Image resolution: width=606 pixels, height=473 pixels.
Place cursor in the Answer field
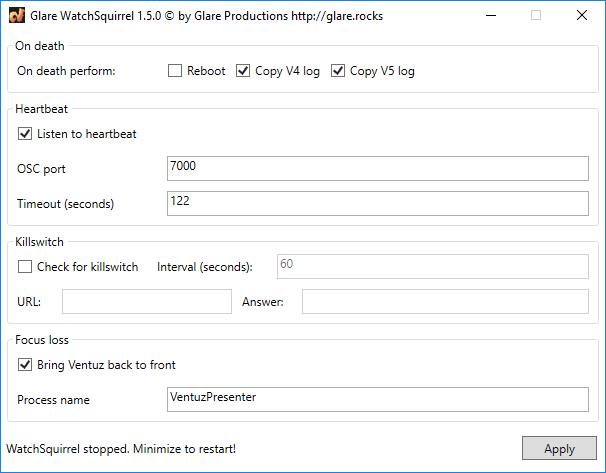[x=445, y=302]
